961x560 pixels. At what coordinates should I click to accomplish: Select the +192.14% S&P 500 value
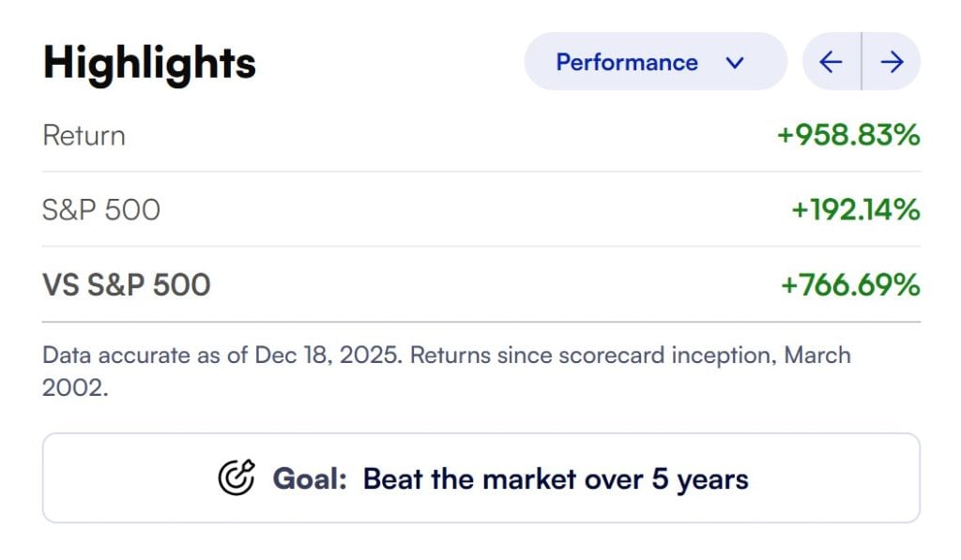[x=854, y=209]
